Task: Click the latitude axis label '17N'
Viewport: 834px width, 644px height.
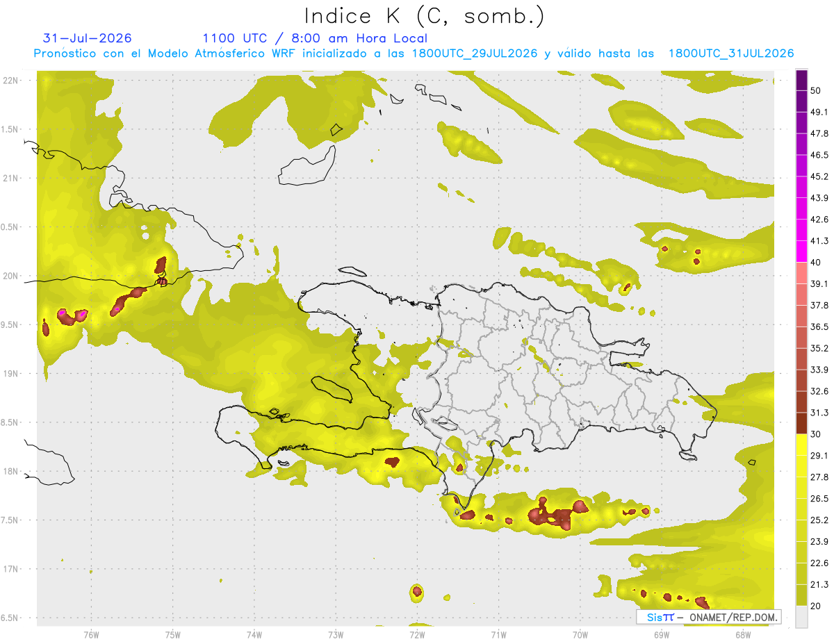Action: 11,569
